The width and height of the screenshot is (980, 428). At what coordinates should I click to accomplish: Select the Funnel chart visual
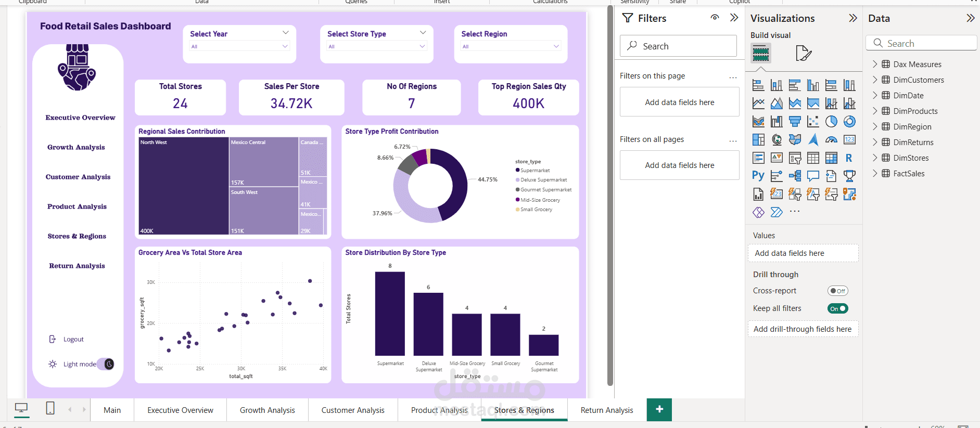(x=795, y=122)
